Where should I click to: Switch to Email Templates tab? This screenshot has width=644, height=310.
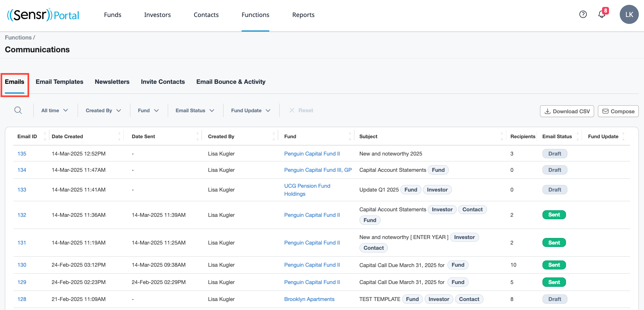point(59,82)
